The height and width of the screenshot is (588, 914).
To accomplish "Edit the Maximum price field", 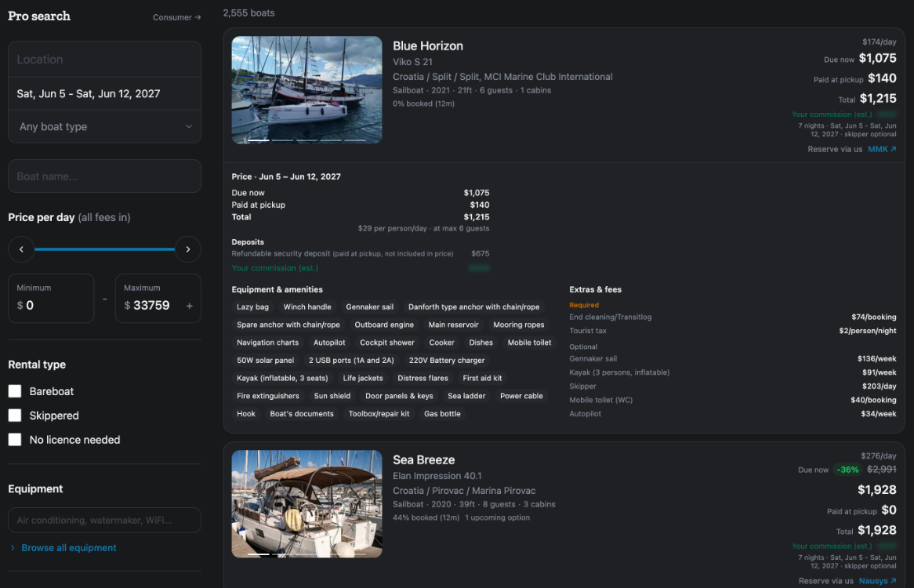I will (158, 299).
